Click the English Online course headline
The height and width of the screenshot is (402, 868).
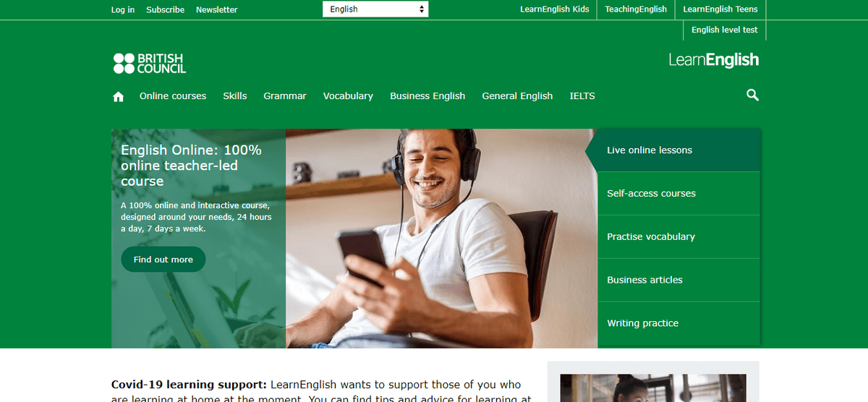[192, 166]
